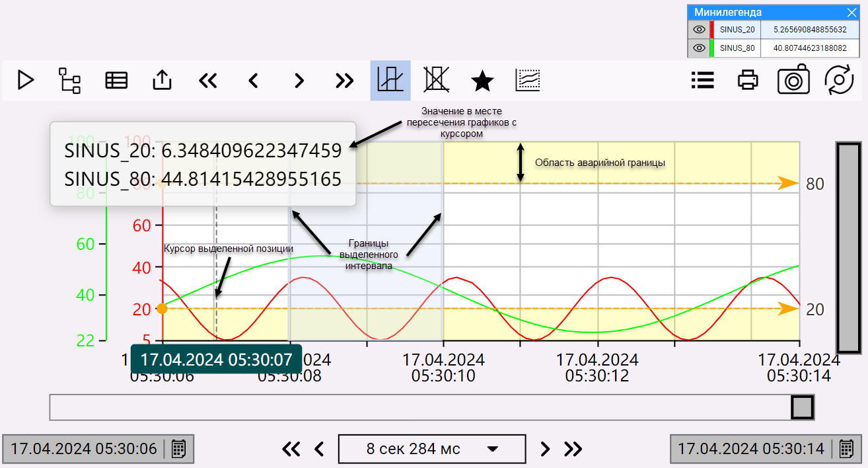
Task: Toggle the chart cursor mode icon
Action: (390, 80)
